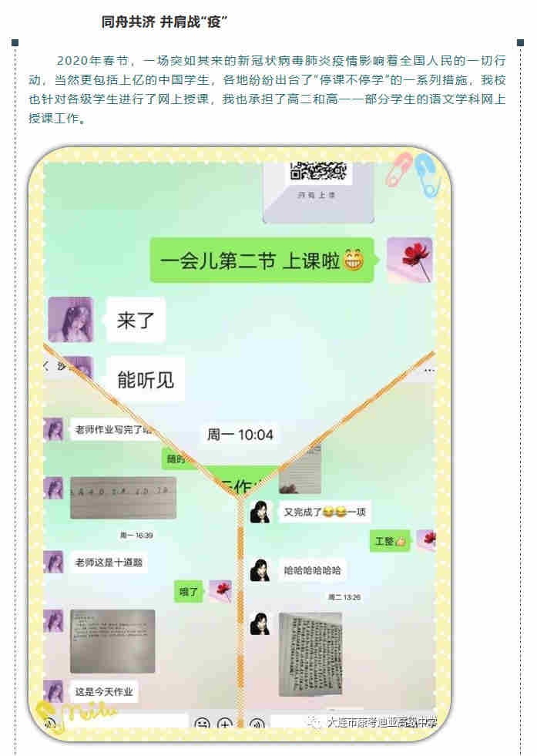Click the 能听见 message bubble

click(146, 379)
